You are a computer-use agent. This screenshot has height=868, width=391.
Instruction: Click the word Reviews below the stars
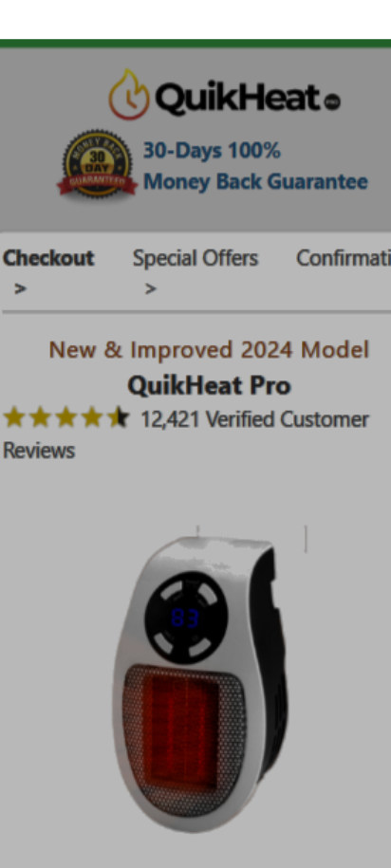39,451
